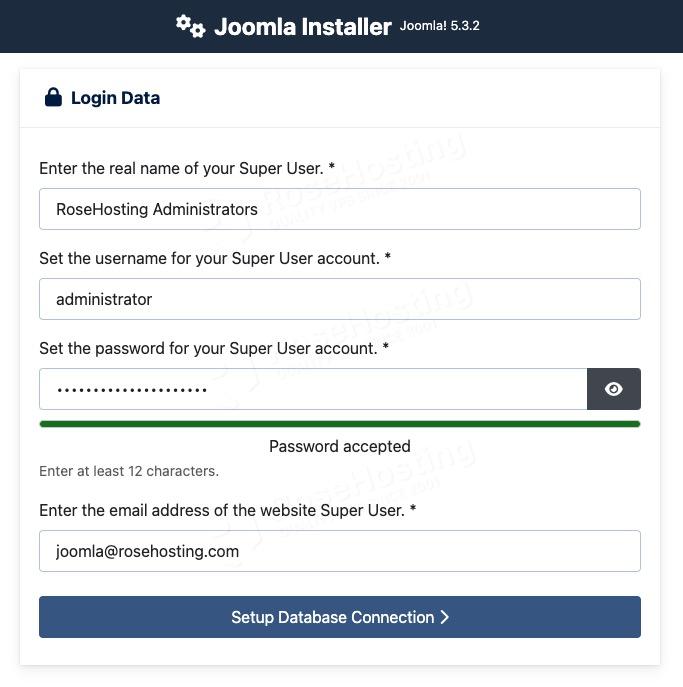Select the email address input field
The height and width of the screenshot is (687, 683).
point(340,551)
